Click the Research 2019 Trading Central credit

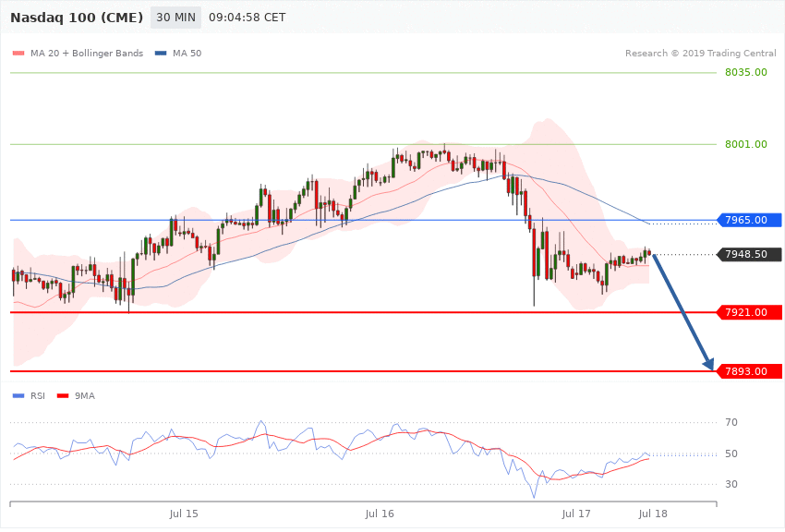(x=700, y=53)
